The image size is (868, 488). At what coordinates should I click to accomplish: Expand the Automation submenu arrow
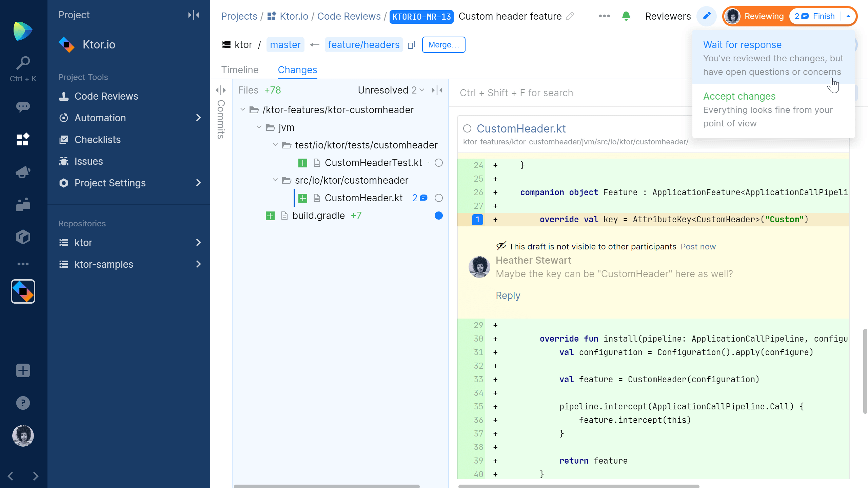point(199,118)
